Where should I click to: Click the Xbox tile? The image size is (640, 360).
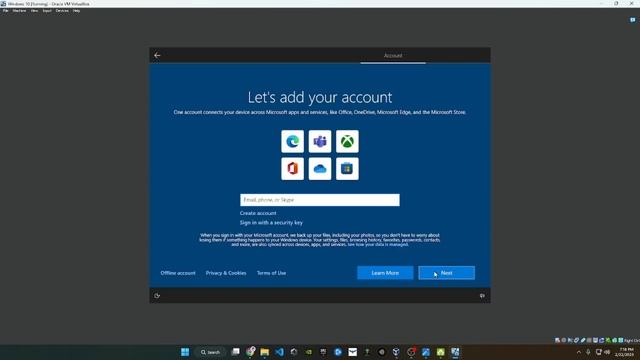click(347, 141)
